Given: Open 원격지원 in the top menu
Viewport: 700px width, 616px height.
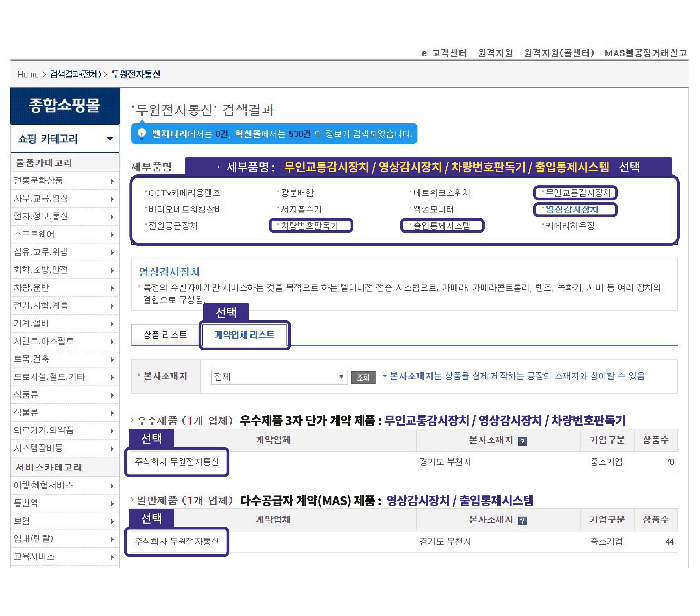Looking at the screenshot, I should coord(495,53).
